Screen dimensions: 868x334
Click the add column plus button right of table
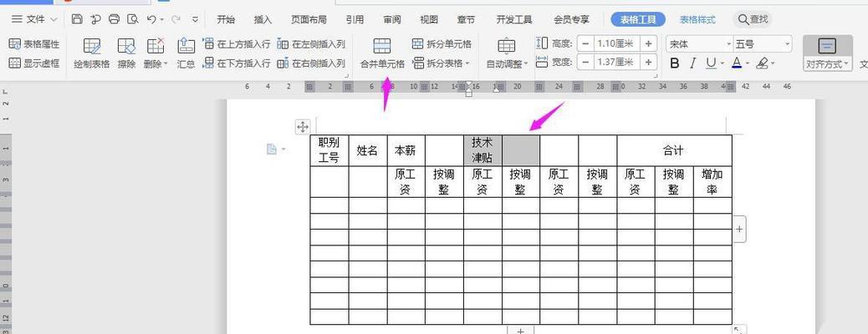(739, 229)
